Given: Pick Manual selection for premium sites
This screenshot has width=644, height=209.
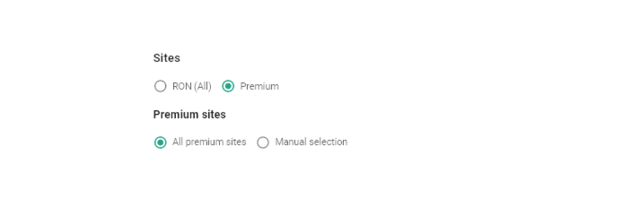Looking at the screenshot, I should coord(263,142).
